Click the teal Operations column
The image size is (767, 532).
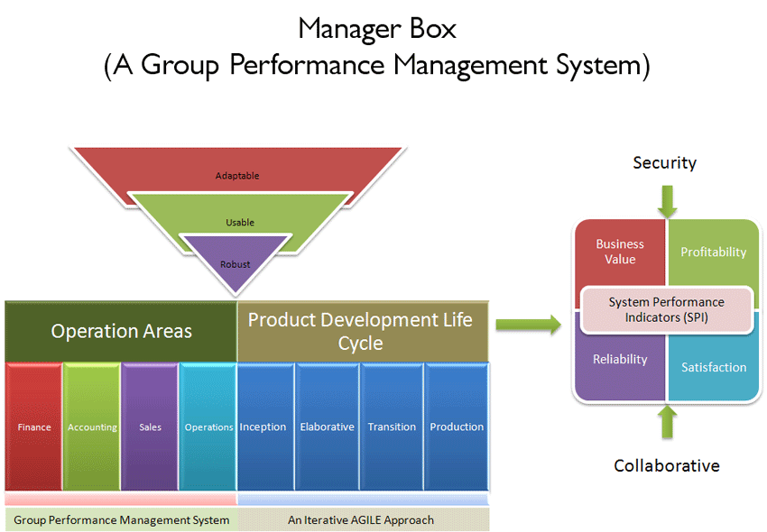pyautogui.click(x=208, y=427)
